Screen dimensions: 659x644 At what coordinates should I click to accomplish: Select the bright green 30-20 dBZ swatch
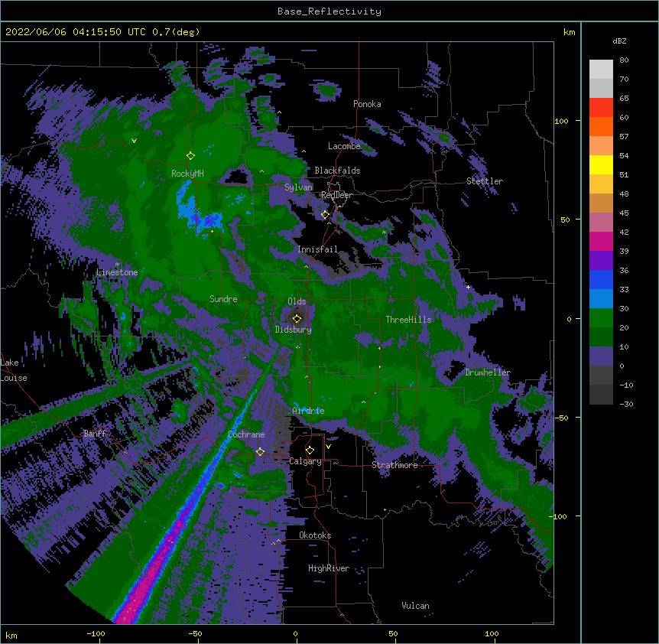click(x=601, y=318)
